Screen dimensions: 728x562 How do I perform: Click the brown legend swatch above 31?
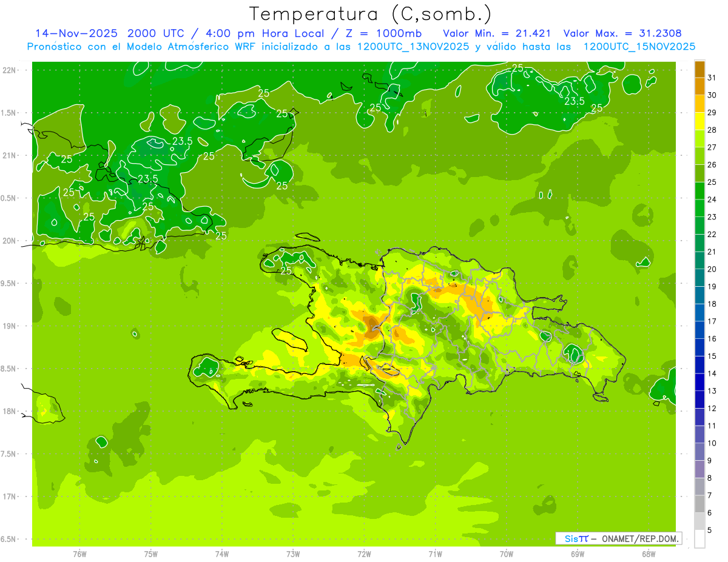point(699,70)
